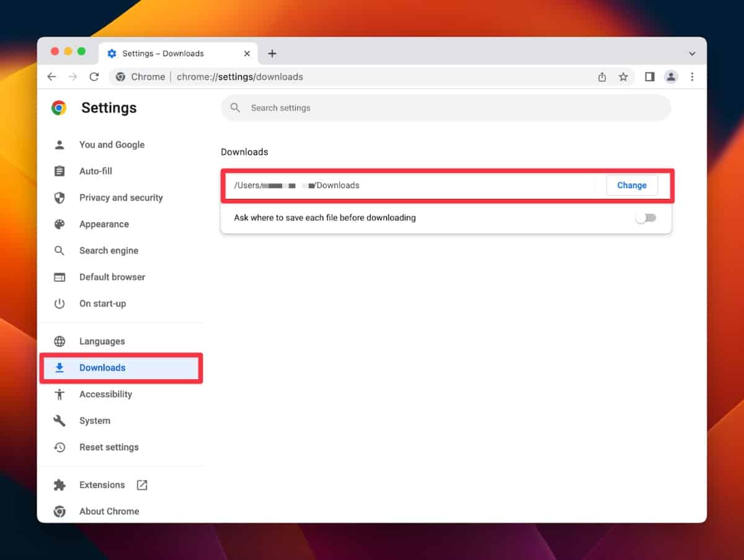
Task: Open Search engine settings via magnifier icon
Action: pyautogui.click(x=60, y=250)
